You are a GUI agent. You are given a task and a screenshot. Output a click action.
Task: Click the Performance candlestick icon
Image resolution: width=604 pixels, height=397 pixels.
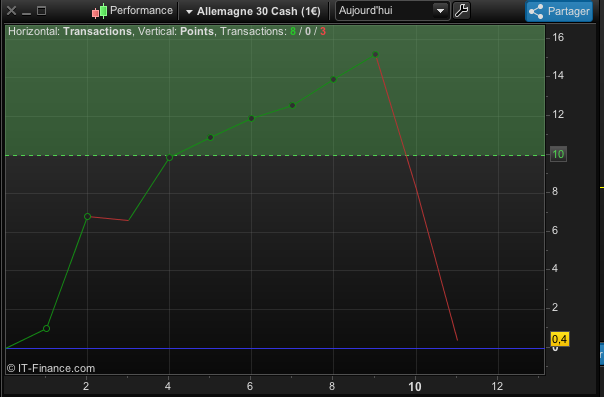point(99,11)
